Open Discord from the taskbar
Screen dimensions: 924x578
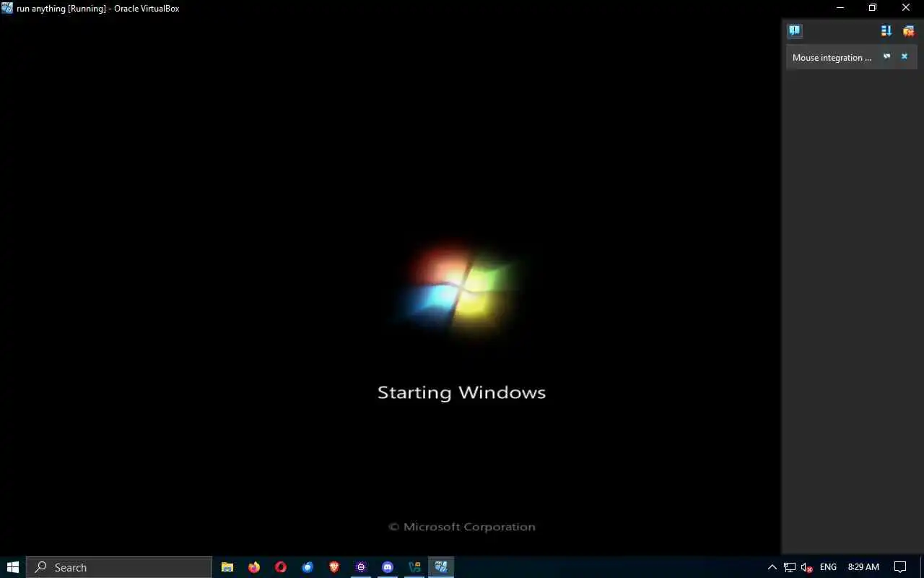coord(388,567)
